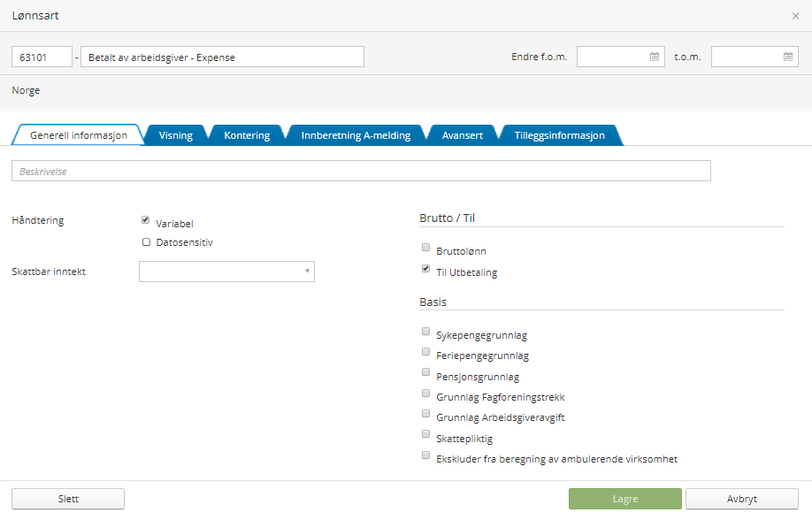
Task: Tick the Skattepliktig checkbox
Action: (x=425, y=434)
